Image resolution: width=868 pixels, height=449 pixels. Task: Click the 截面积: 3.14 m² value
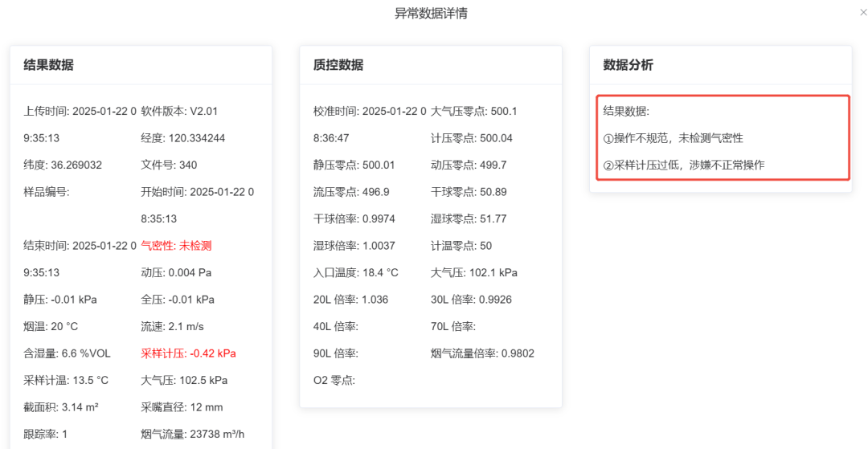pos(61,407)
